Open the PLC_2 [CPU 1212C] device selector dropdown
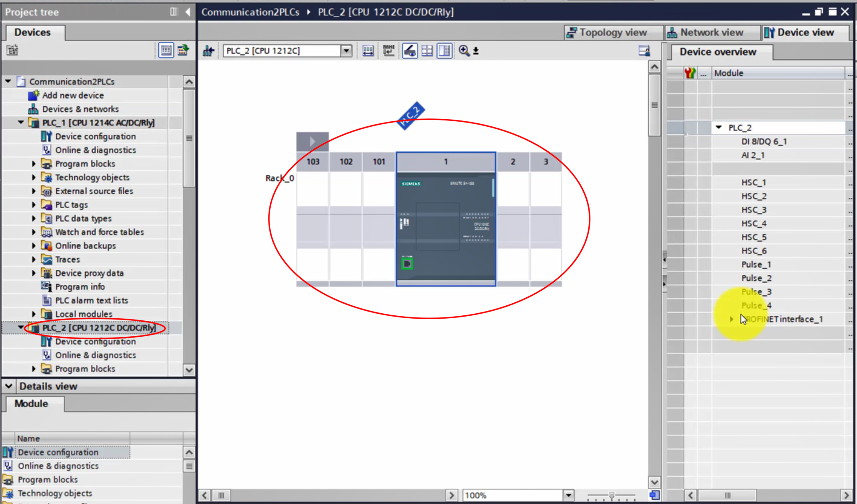The width and height of the screenshot is (857, 504). pyautogui.click(x=346, y=51)
